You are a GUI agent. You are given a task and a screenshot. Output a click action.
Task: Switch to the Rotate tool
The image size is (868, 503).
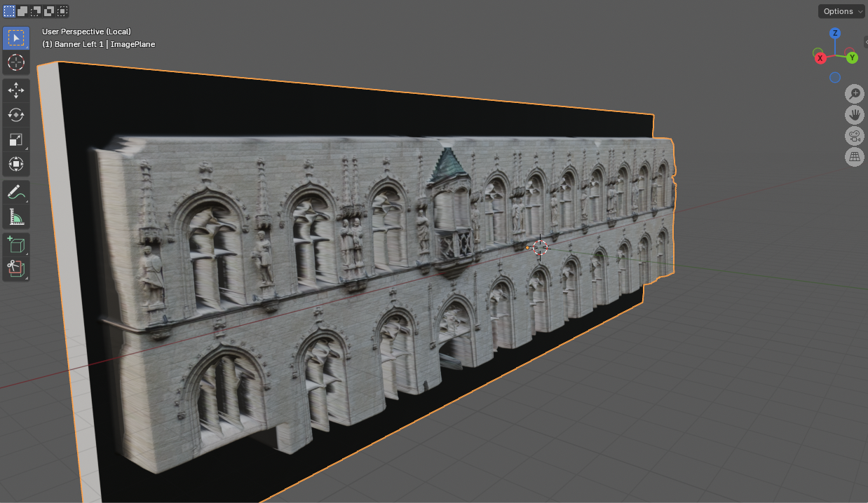pyautogui.click(x=16, y=115)
